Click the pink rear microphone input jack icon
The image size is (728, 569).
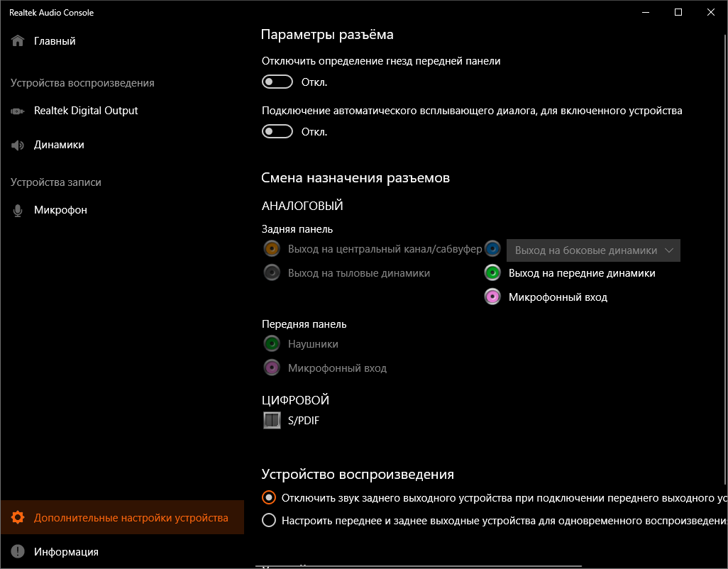(493, 297)
